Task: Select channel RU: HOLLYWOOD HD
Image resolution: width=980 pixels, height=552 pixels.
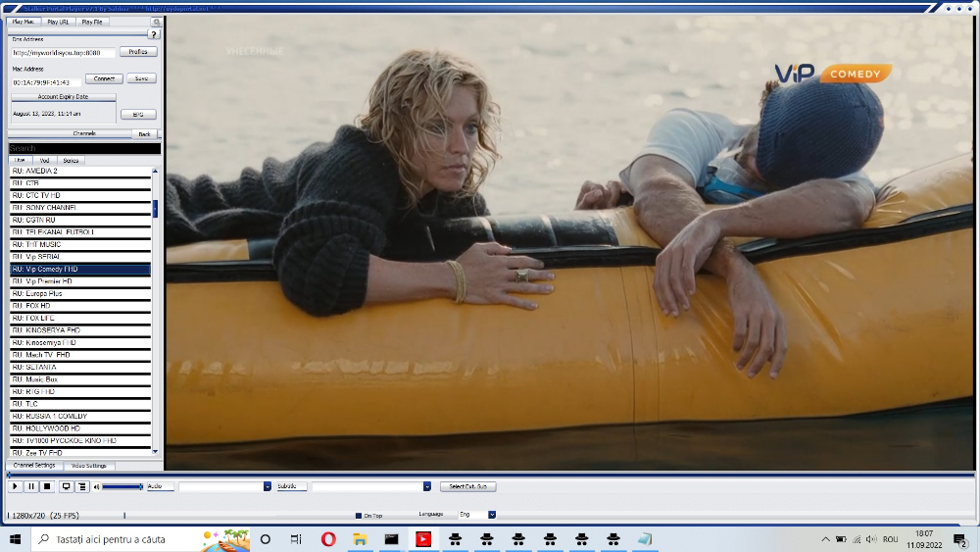Action: [80, 428]
